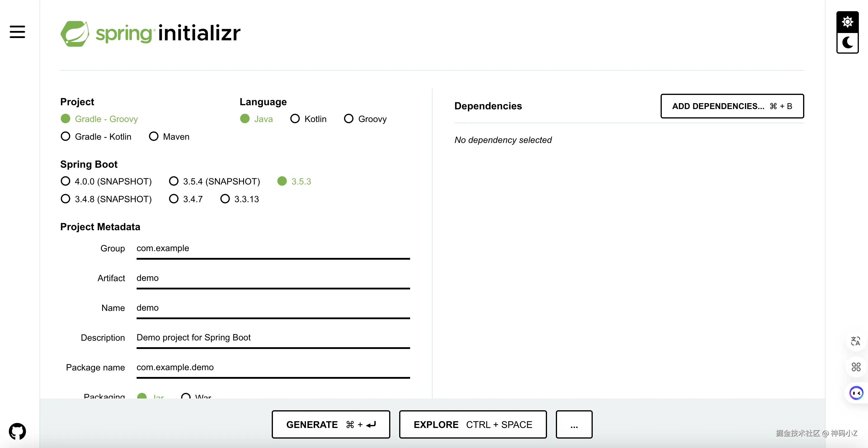The image size is (868, 448).
Task: Click Add Dependencies button
Action: (x=732, y=106)
